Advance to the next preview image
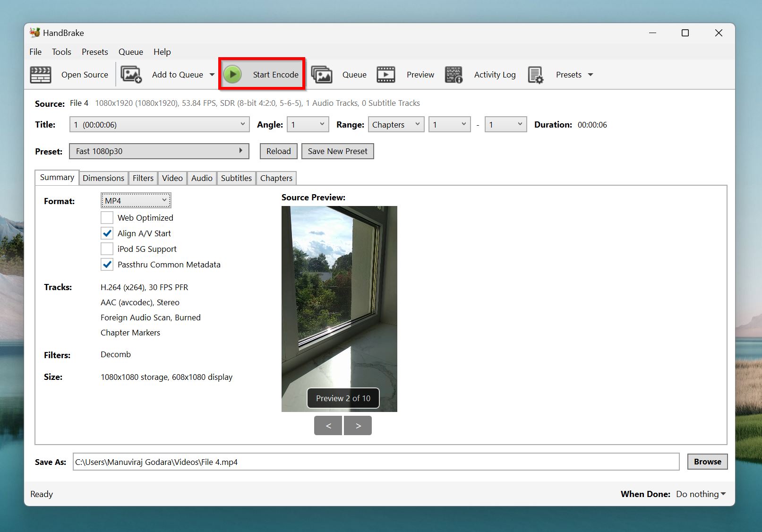Image resolution: width=762 pixels, height=532 pixels. click(x=358, y=425)
